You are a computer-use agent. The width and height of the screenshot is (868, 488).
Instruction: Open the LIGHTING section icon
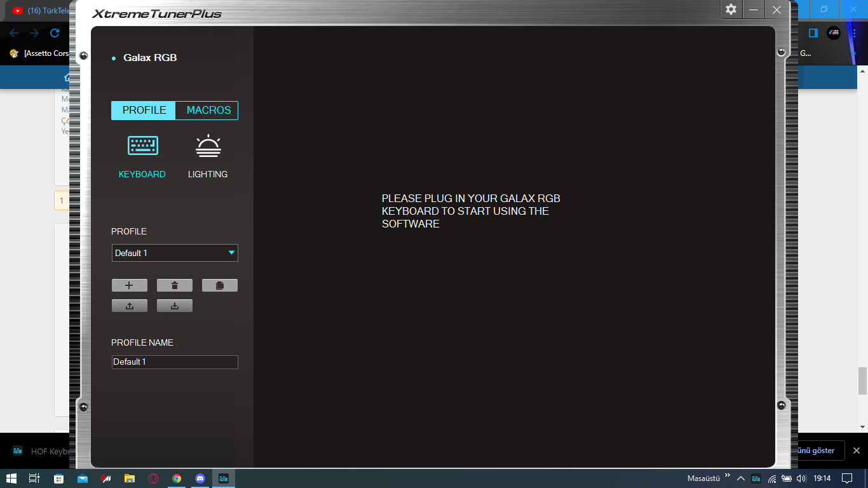pos(208,147)
